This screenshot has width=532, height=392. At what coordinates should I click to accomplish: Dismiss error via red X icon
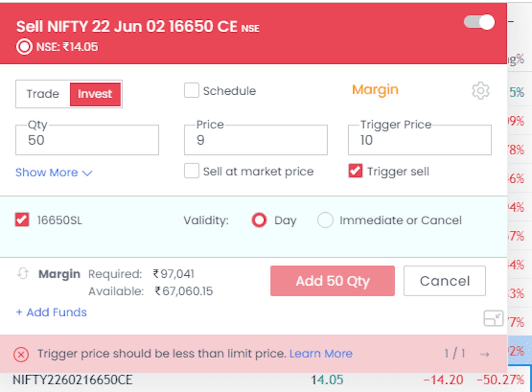coord(21,354)
